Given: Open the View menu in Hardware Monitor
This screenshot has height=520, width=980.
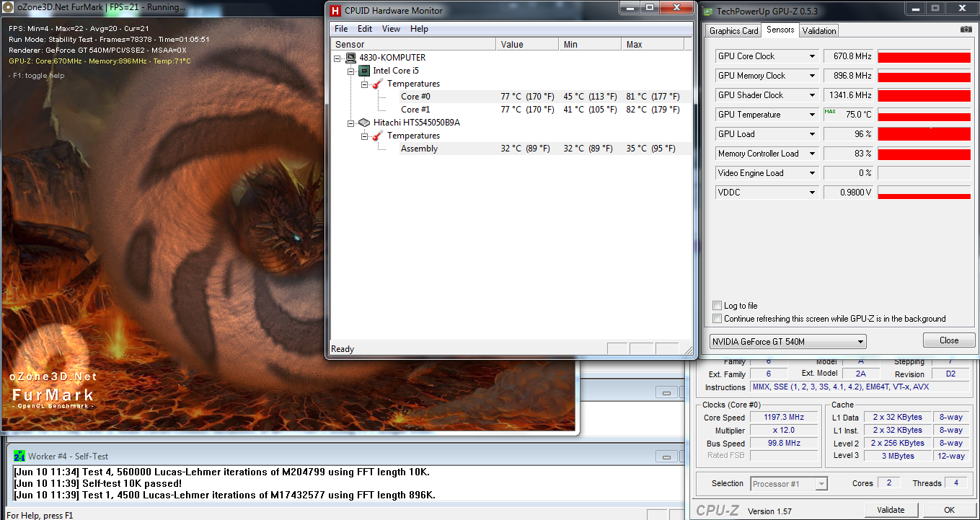Looking at the screenshot, I should coord(391,29).
